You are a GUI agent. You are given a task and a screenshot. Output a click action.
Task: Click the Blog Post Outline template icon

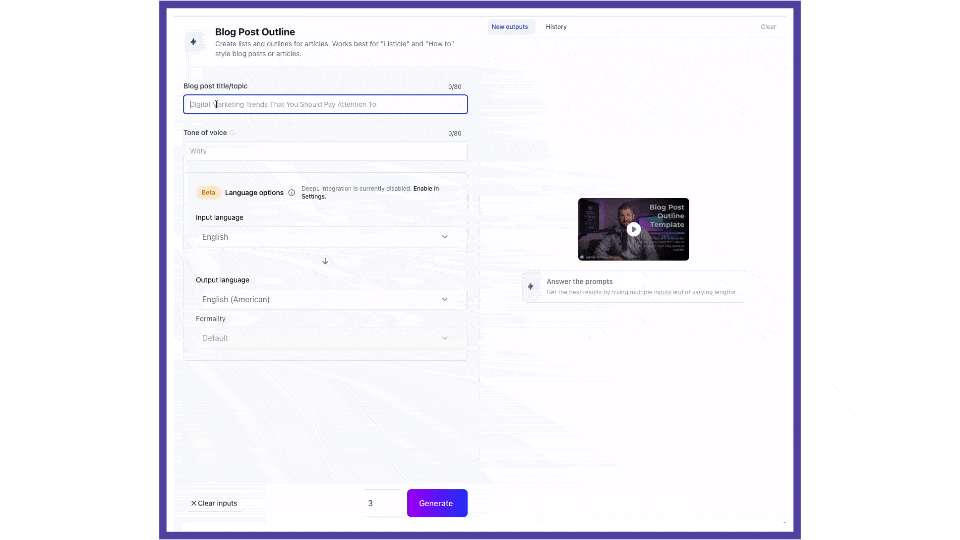coord(193,42)
